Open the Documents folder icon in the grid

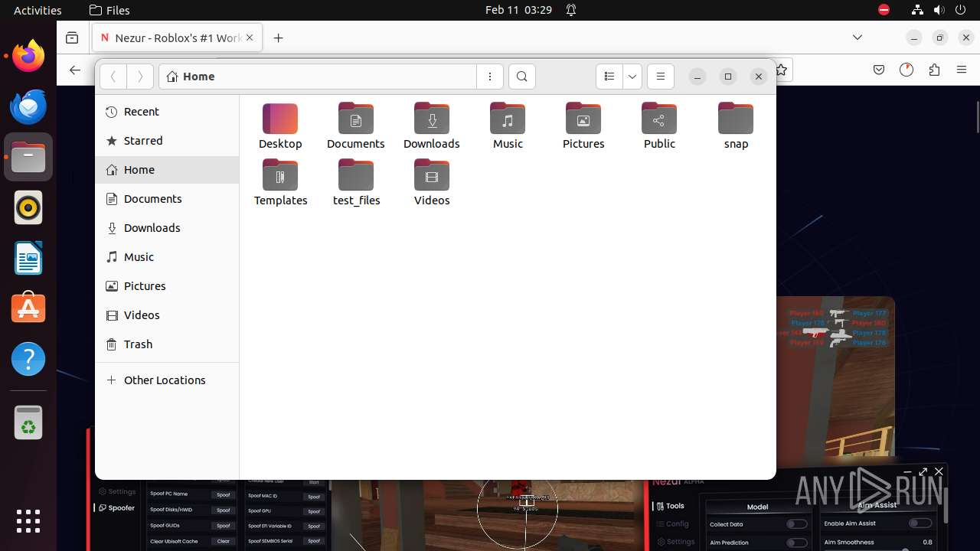(x=356, y=127)
